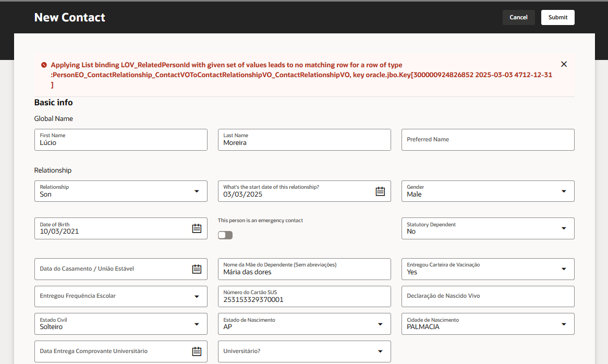This screenshot has width=608, height=364.
Task: Expand the Relationship dropdown showing Son
Action: click(x=197, y=191)
